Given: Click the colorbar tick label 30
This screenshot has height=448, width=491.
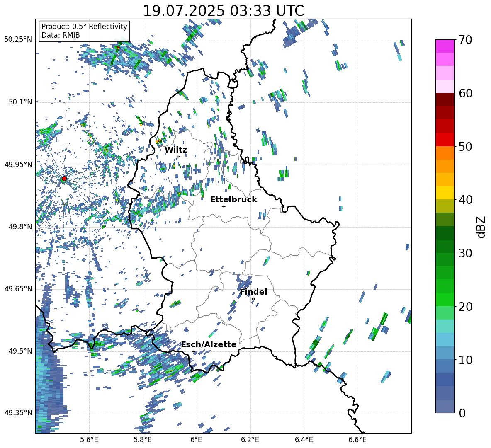Looking at the screenshot, I should pyautogui.click(x=465, y=253).
